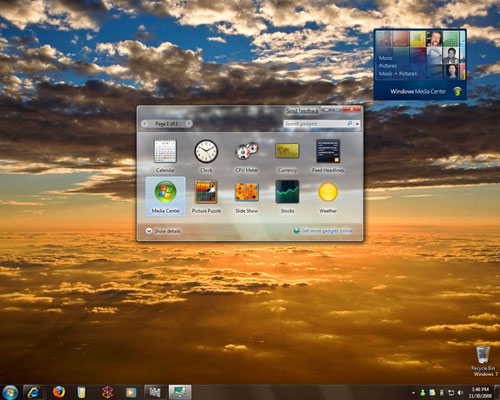Viewport: 500px width, 400px height.
Task: Pick the Weather gadget icon
Action: click(328, 192)
